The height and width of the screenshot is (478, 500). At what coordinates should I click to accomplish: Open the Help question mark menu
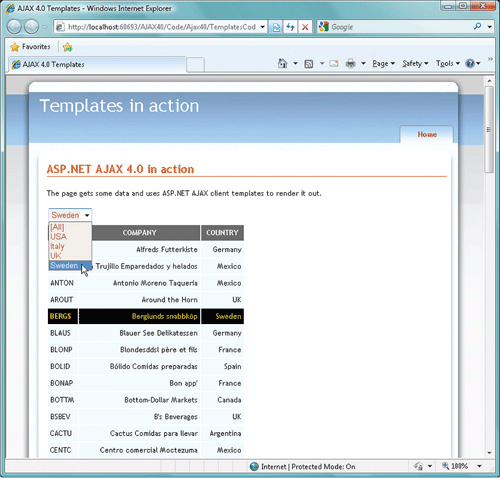(473, 63)
